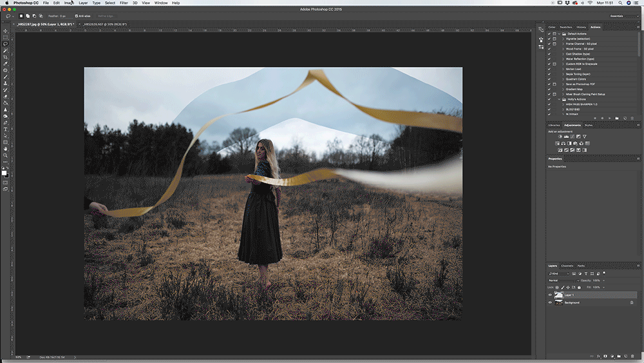Toggle checkmark for Vignette (selection) action
The width and height of the screenshot is (644, 363).
tap(549, 39)
